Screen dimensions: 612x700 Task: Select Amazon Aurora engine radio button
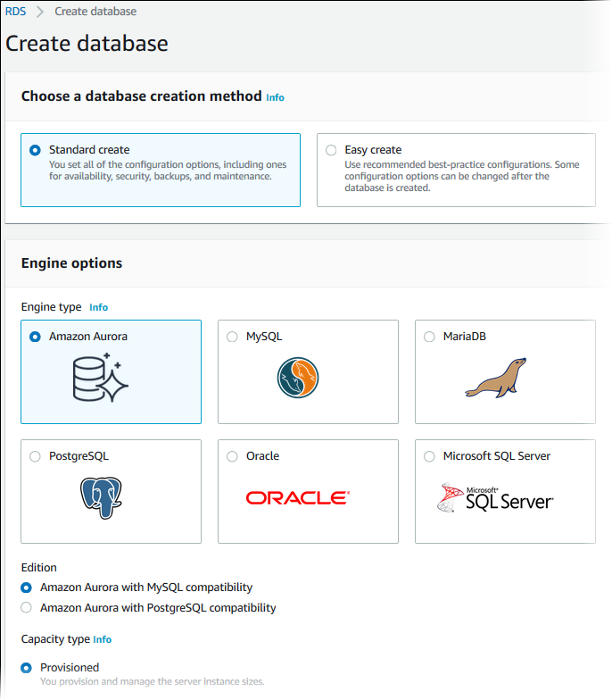click(x=35, y=337)
